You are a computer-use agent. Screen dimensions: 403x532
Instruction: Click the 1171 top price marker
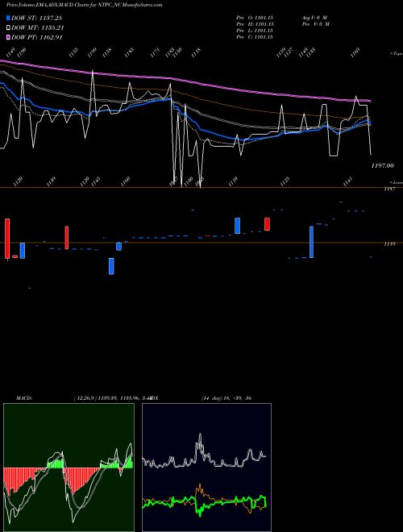tap(156, 53)
